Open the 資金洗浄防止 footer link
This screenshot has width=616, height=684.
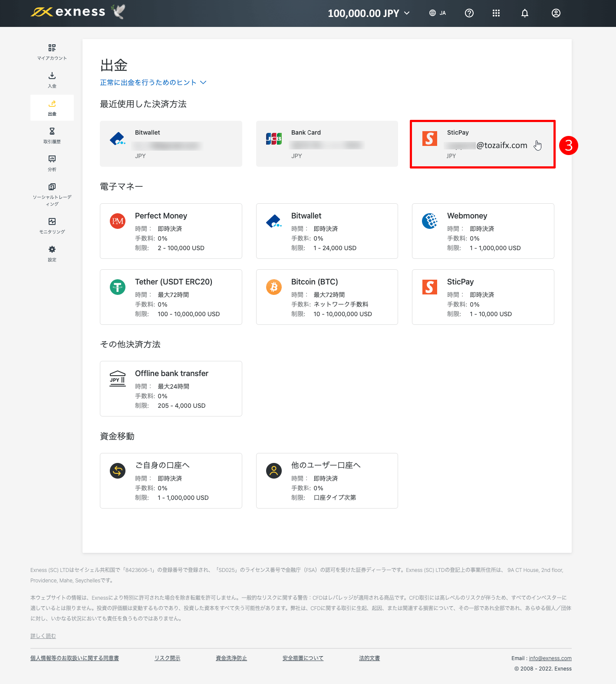click(231, 658)
